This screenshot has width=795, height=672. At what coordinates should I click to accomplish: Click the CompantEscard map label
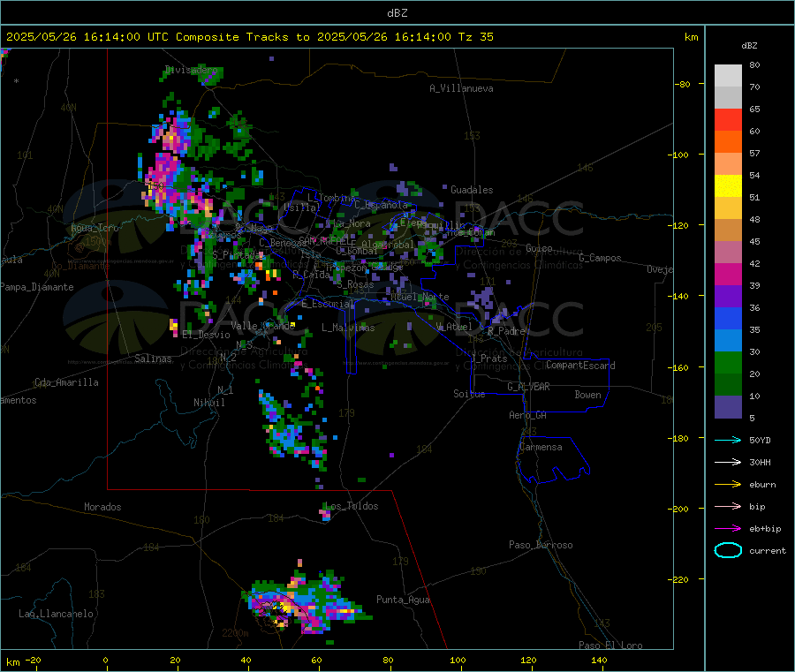[x=580, y=366]
